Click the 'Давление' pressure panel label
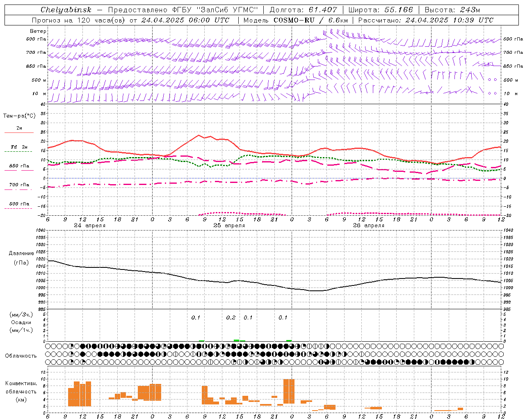The height and width of the screenshot is (420, 525). coord(21,253)
